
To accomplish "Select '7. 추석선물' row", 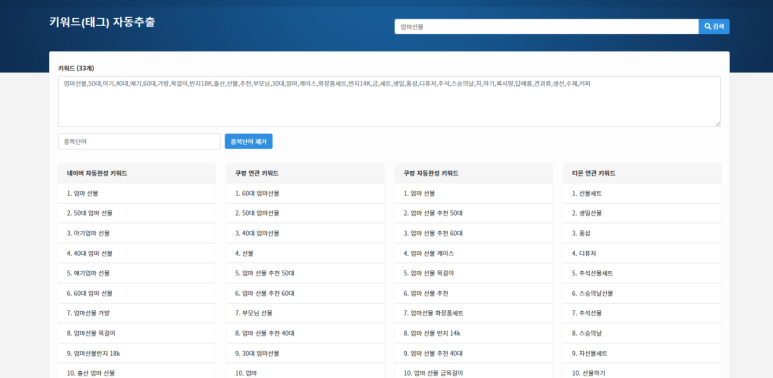I will tap(642, 313).
